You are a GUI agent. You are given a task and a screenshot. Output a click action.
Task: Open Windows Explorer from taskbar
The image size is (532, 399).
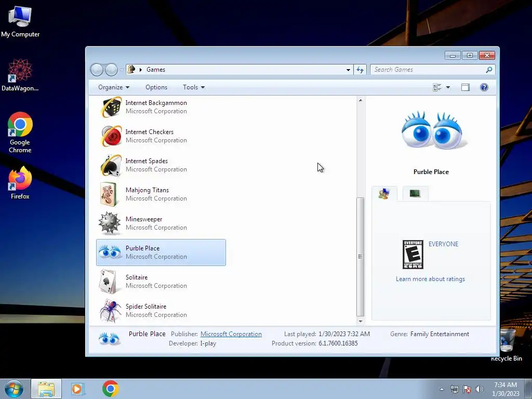(46, 389)
